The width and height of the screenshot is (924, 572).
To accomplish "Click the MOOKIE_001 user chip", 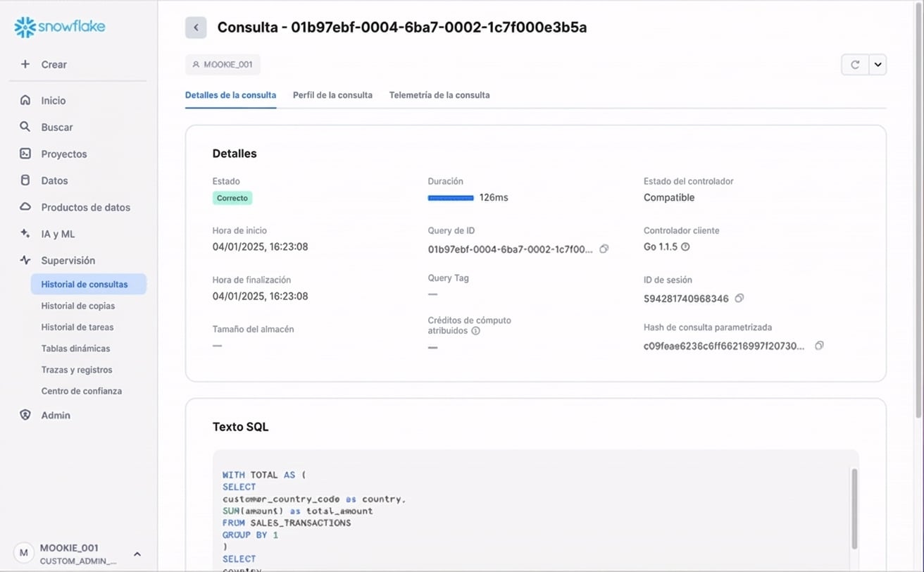I will point(223,64).
